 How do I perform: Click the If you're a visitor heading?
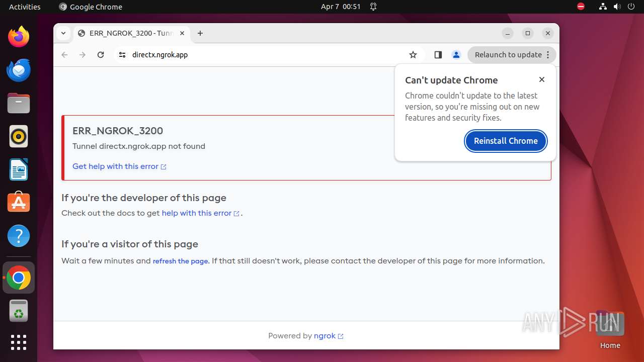tap(130, 244)
